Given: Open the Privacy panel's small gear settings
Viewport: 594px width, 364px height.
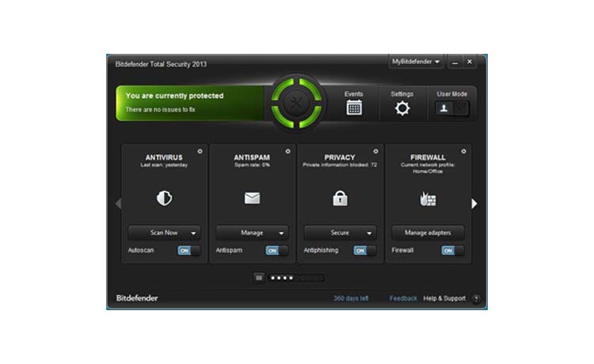Looking at the screenshot, I should [x=375, y=151].
